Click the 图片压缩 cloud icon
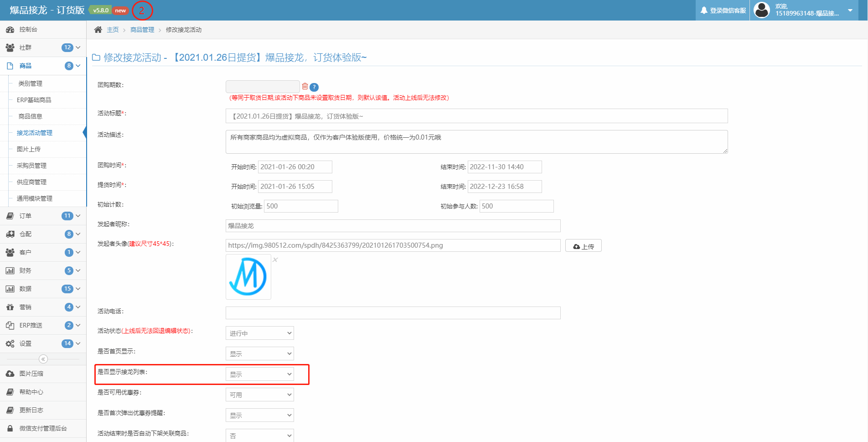Screen dimensions: 868x442 pos(10,374)
